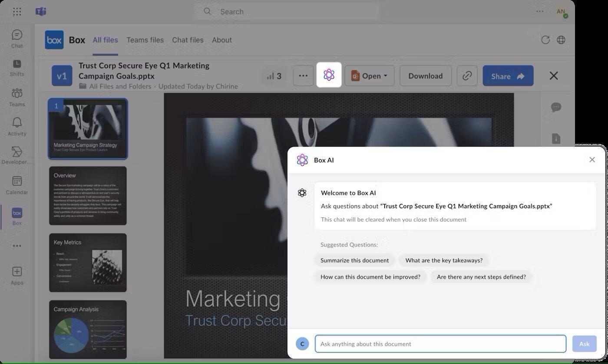Select the Box app icon in the sidebar
608x364 pixels.
(x=17, y=213)
